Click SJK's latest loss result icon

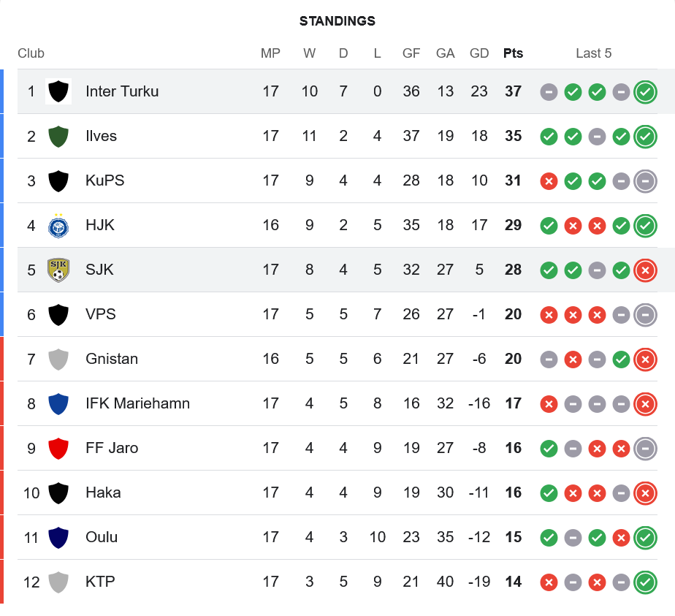(x=645, y=270)
